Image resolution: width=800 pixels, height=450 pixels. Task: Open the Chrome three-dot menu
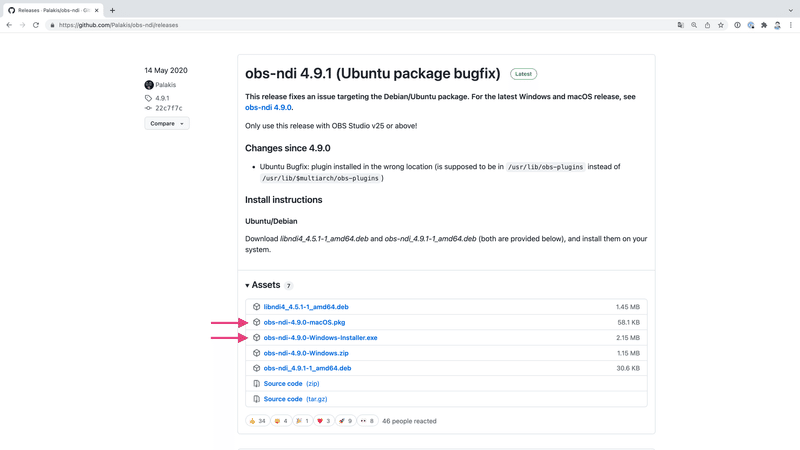pos(790,25)
